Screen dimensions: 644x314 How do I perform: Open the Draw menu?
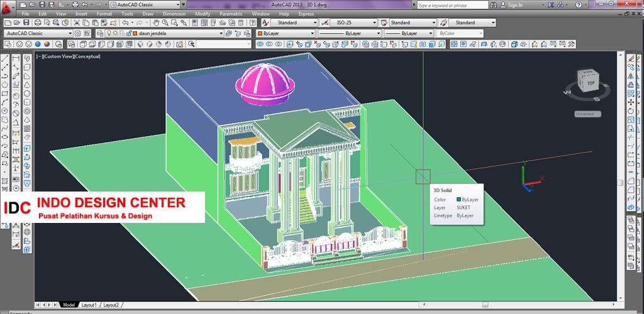click(x=148, y=14)
